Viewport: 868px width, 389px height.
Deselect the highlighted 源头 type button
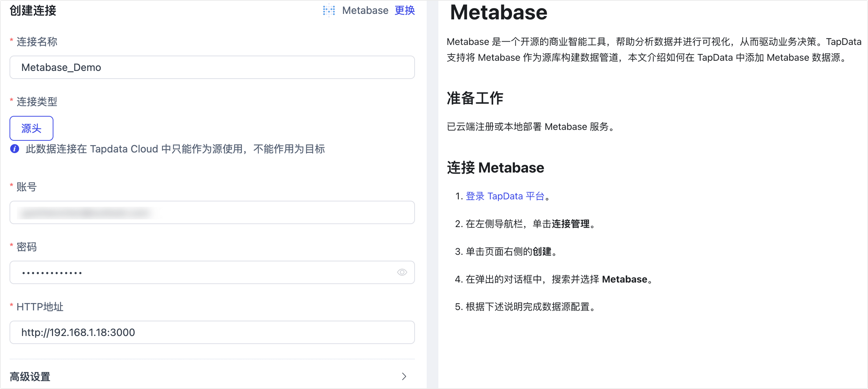click(31, 128)
